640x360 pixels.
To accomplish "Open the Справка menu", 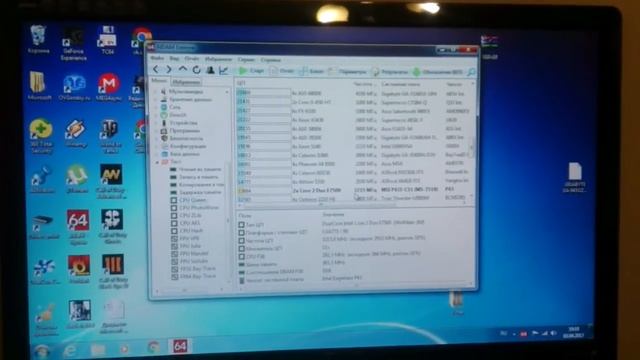I will pos(271,60).
